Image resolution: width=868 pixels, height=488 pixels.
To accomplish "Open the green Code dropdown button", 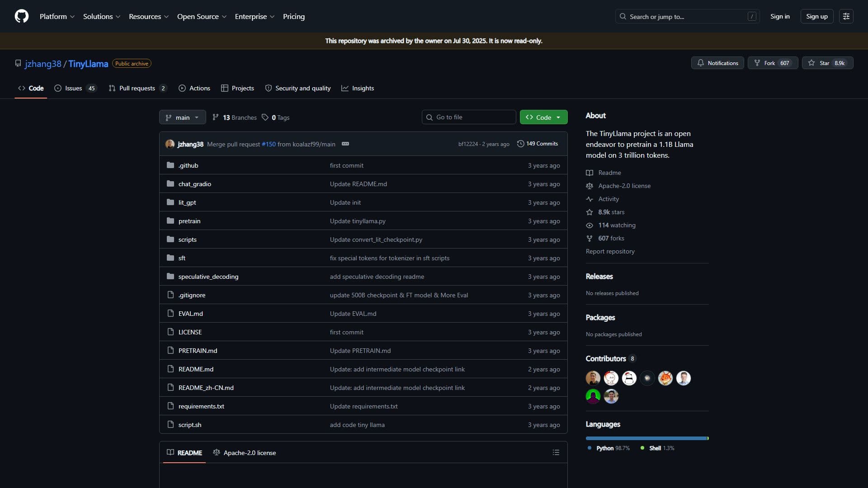I will (x=543, y=117).
